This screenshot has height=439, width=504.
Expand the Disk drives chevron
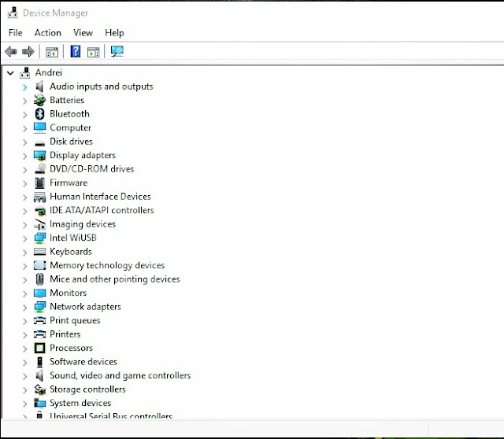tap(24, 142)
